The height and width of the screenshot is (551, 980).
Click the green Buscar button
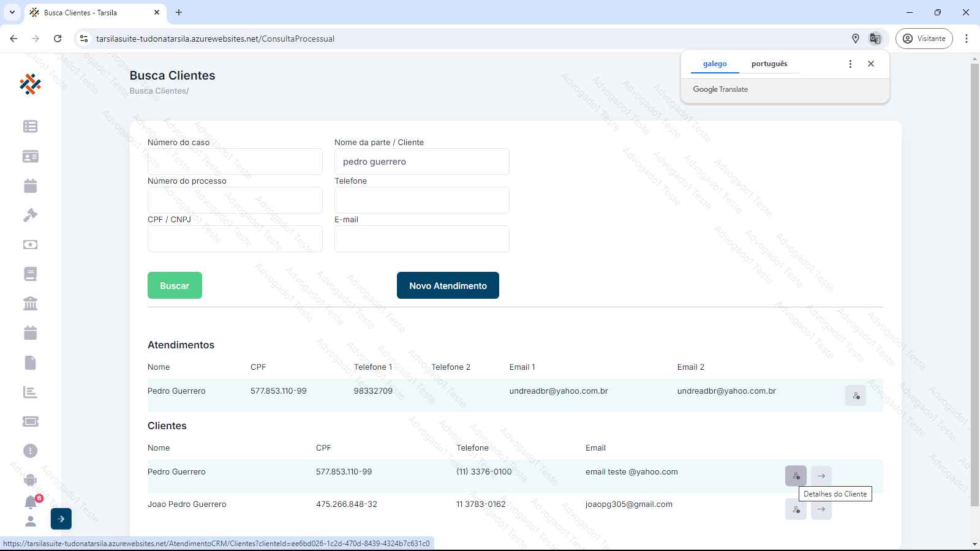coord(175,285)
